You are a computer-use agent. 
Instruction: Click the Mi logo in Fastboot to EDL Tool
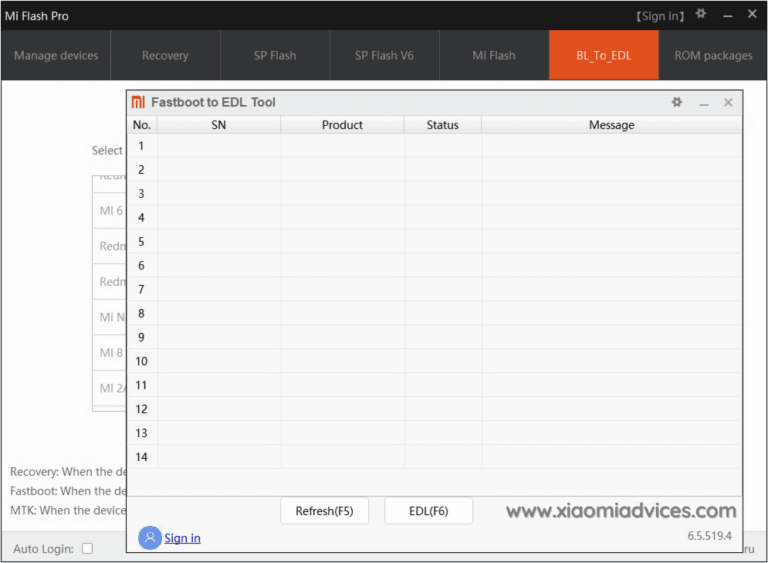point(138,102)
